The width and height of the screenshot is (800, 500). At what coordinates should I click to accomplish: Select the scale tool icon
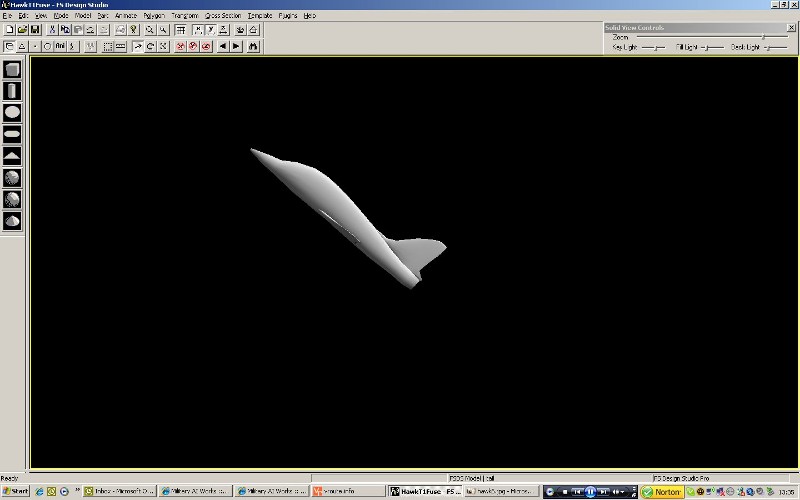(163, 46)
